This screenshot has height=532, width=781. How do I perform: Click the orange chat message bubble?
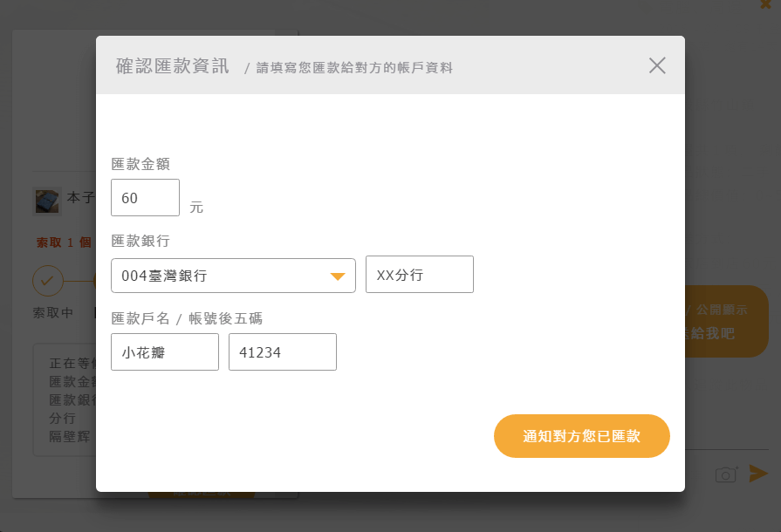tap(726, 321)
